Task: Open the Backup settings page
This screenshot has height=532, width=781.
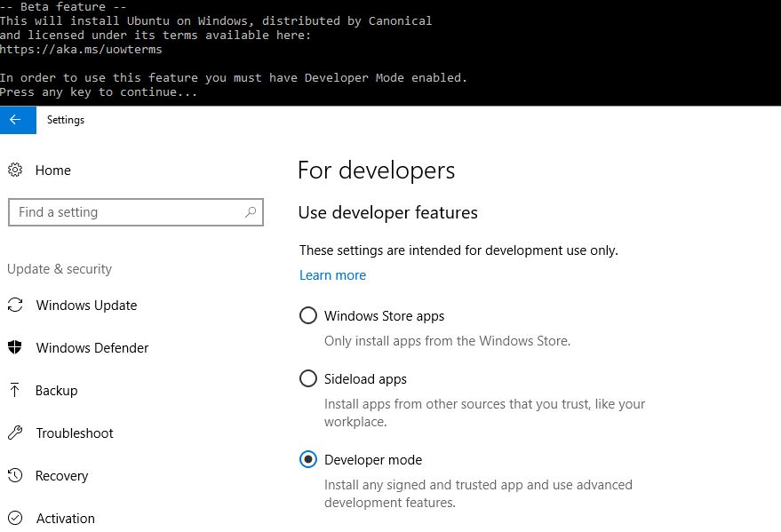Action: (57, 391)
